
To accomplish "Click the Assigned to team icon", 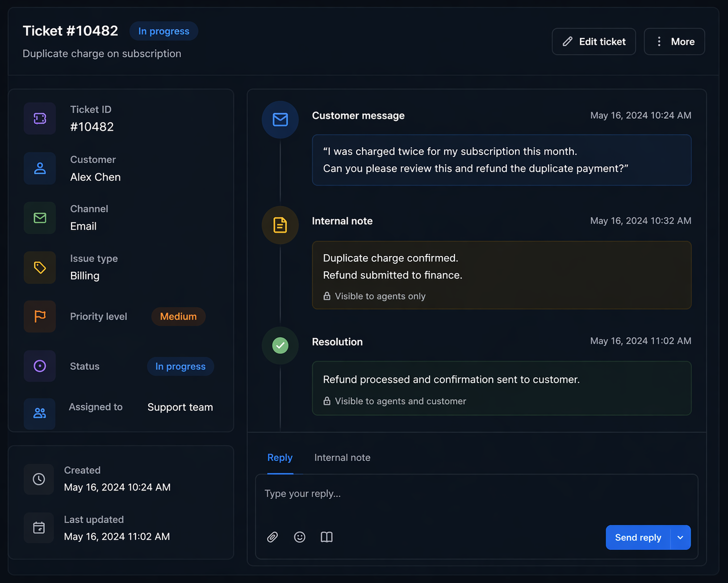I will 39,414.
